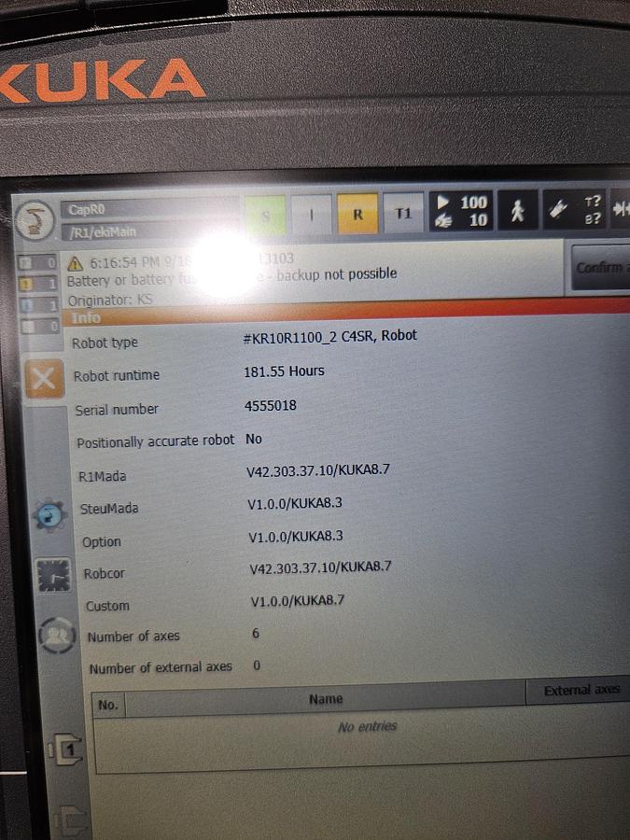Screen dimensions: 630x840
Task: Click the walking-man program run mode icon
Action: tap(517, 210)
